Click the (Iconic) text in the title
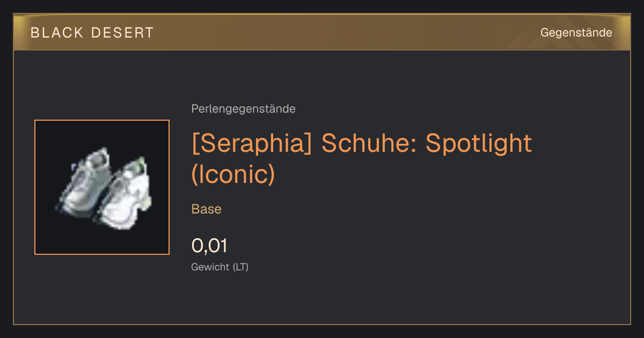The image size is (644, 338). [x=233, y=174]
